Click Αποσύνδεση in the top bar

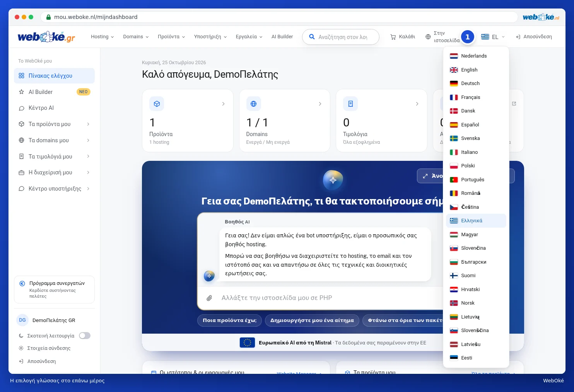coord(534,37)
